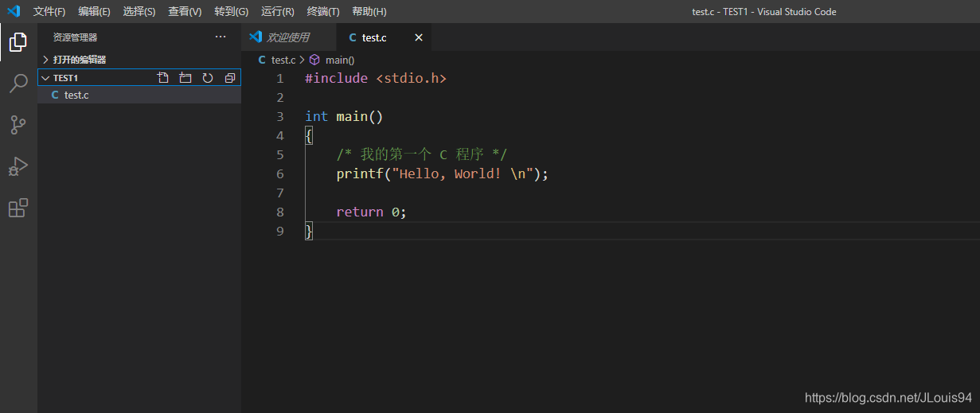Click main() in the breadcrumb

[340, 60]
